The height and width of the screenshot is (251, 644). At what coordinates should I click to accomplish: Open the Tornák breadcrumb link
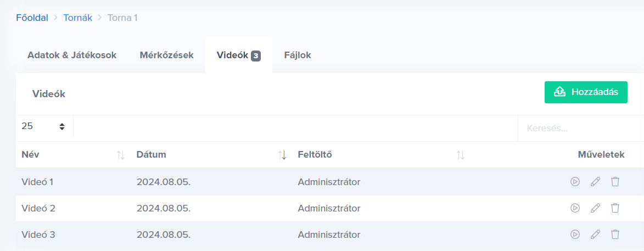coord(78,18)
